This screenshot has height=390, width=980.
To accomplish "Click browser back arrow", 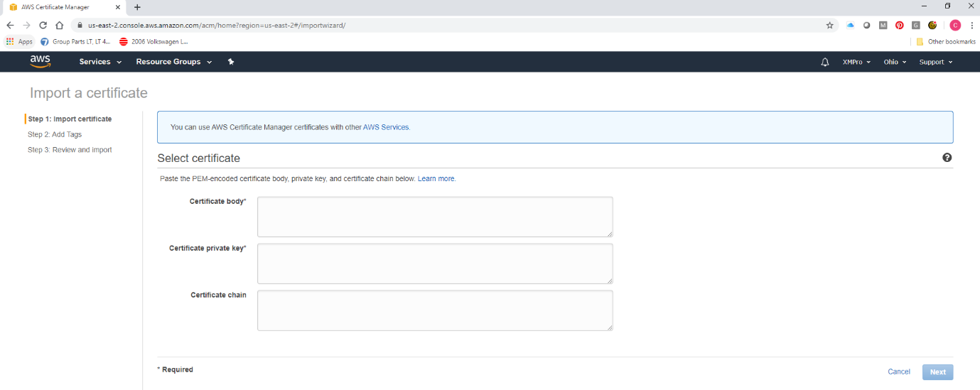I will click(x=10, y=25).
